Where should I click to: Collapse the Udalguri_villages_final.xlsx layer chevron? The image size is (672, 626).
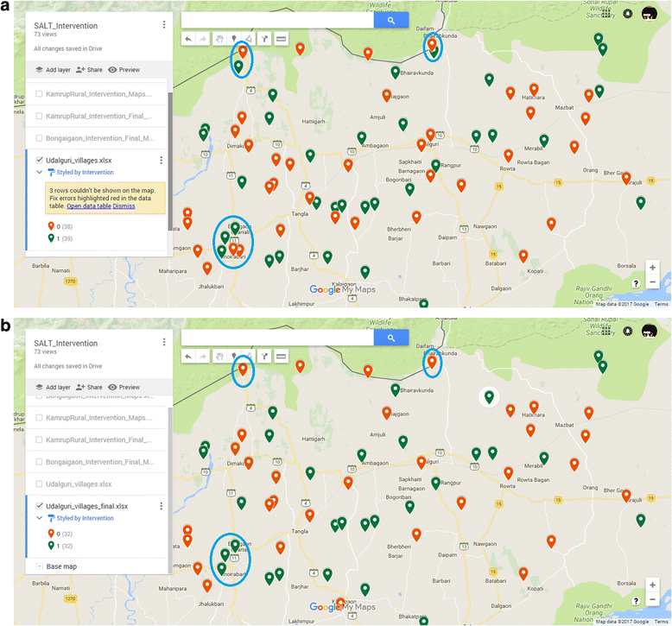[x=39, y=518]
